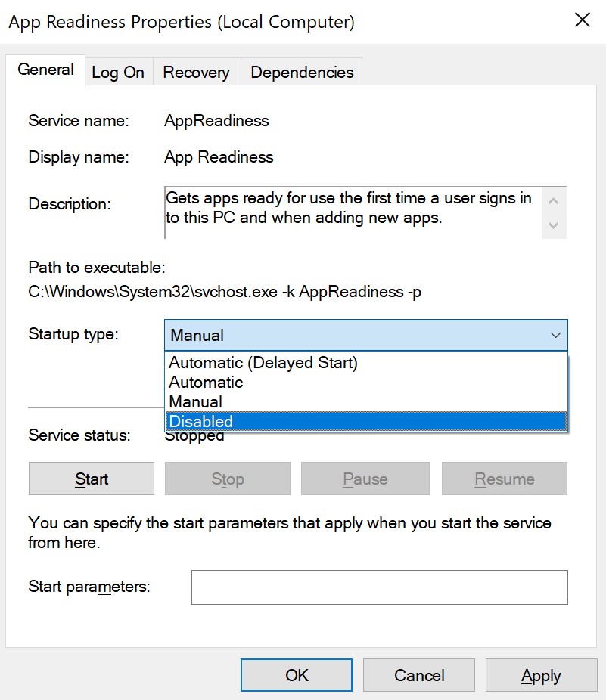606x700 pixels.
Task: Select Automatic (Delayed Start) startup option
Action: (x=263, y=363)
